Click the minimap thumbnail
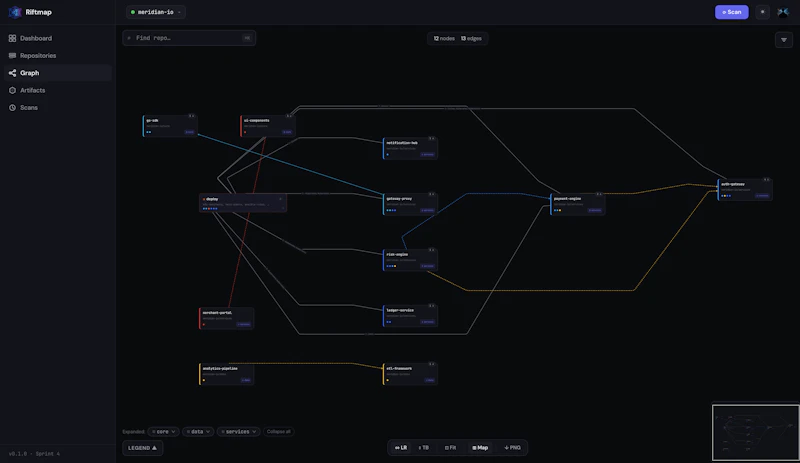 click(x=756, y=432)
